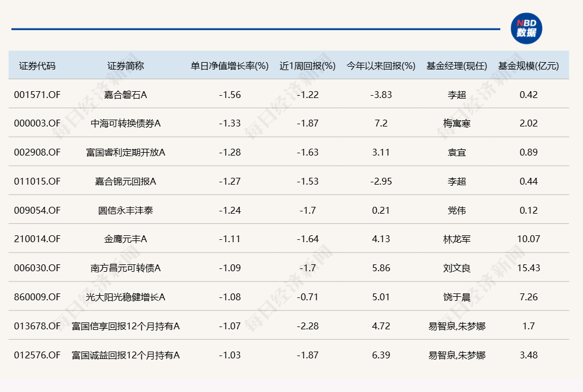Click daily growth value -1.28

click(230, 152)
